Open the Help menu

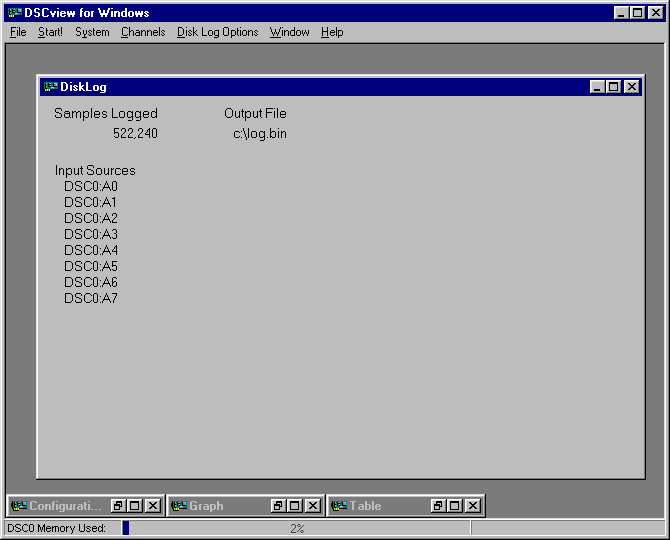point(332,32)
